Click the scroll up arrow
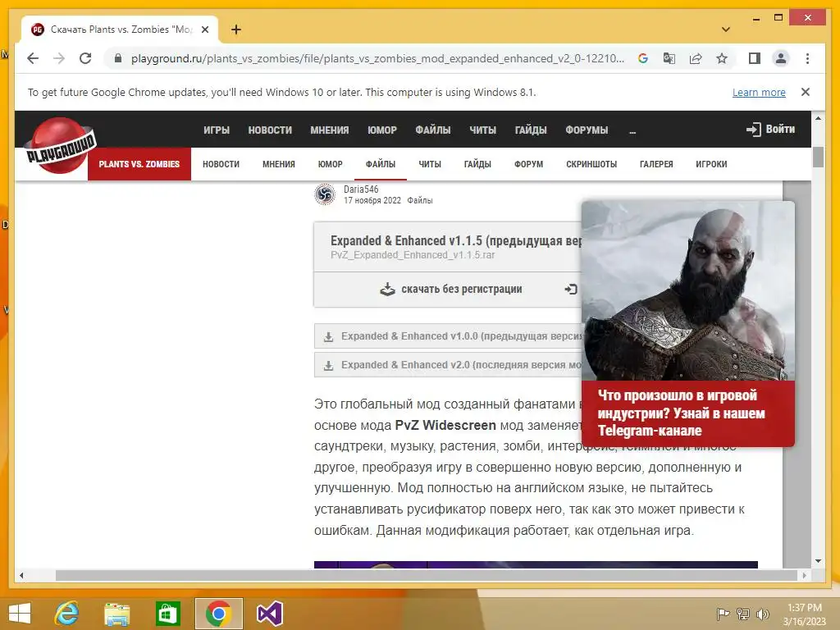 point(818,118)
